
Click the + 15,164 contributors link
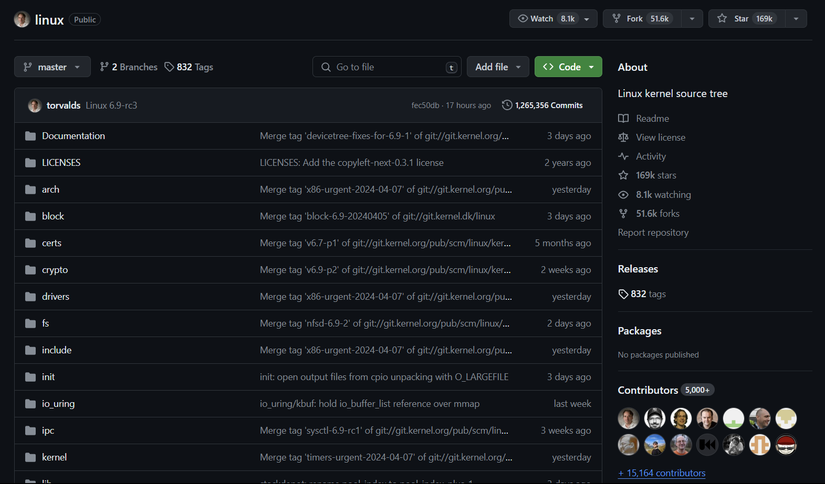[661, 473]
